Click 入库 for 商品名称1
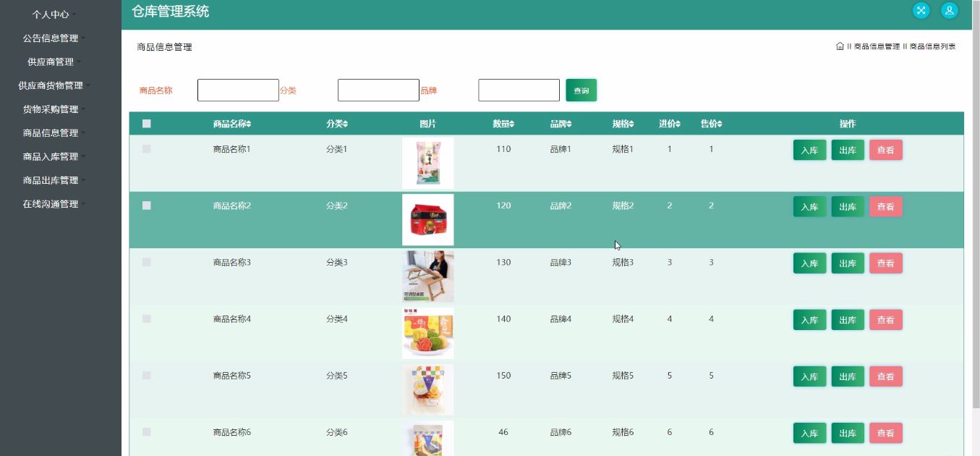The image size is (980, 456). coord(809,151)
